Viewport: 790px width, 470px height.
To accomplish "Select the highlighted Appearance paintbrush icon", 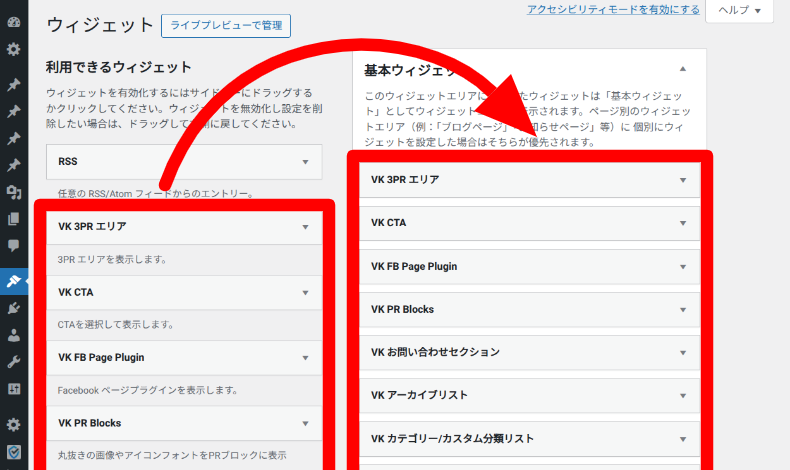I will [x=14, y=281].
